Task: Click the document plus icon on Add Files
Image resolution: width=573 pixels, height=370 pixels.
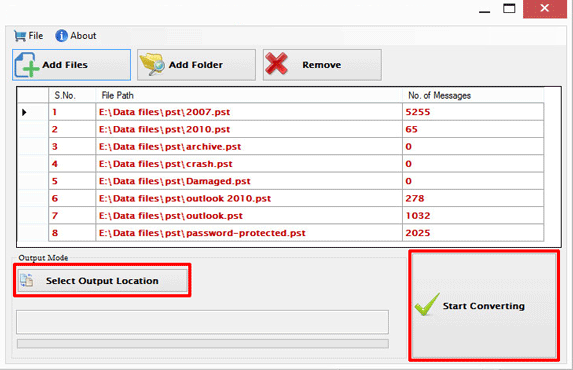Action: click(27, 65)
